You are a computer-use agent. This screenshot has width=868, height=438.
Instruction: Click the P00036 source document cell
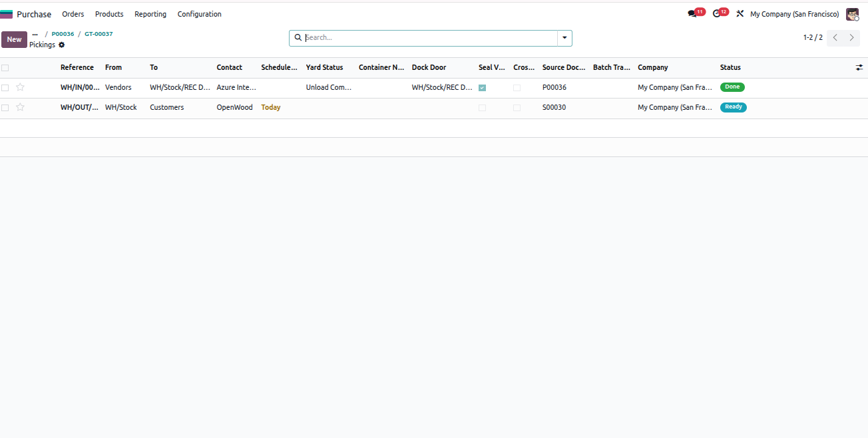(554, 87)
